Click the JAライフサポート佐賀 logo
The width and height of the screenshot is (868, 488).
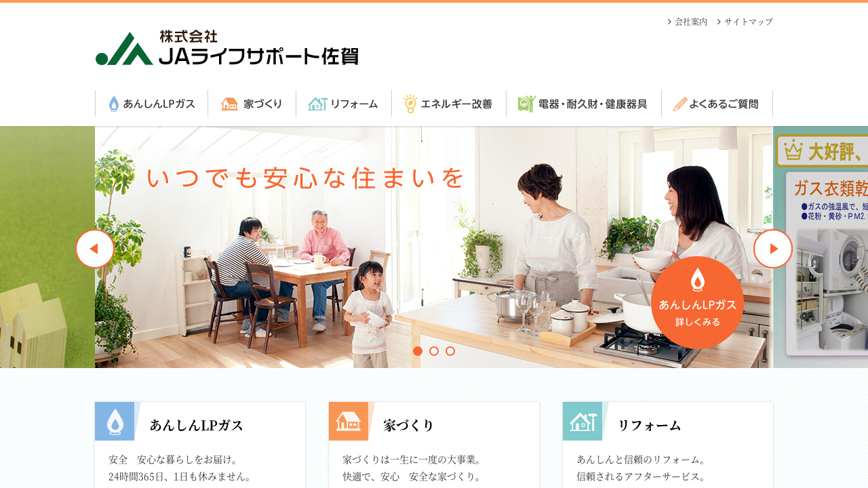point(227,47)
